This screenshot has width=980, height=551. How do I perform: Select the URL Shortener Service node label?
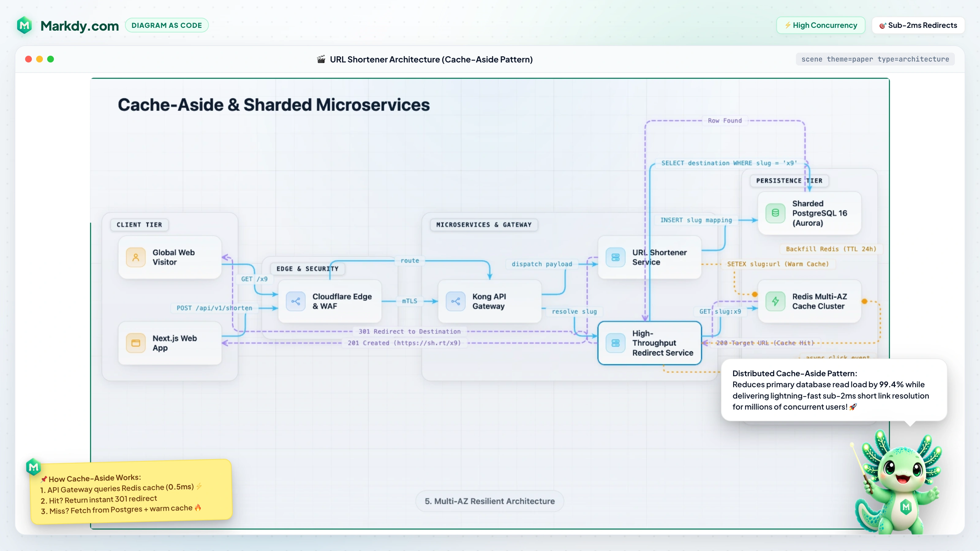(659, 257)
